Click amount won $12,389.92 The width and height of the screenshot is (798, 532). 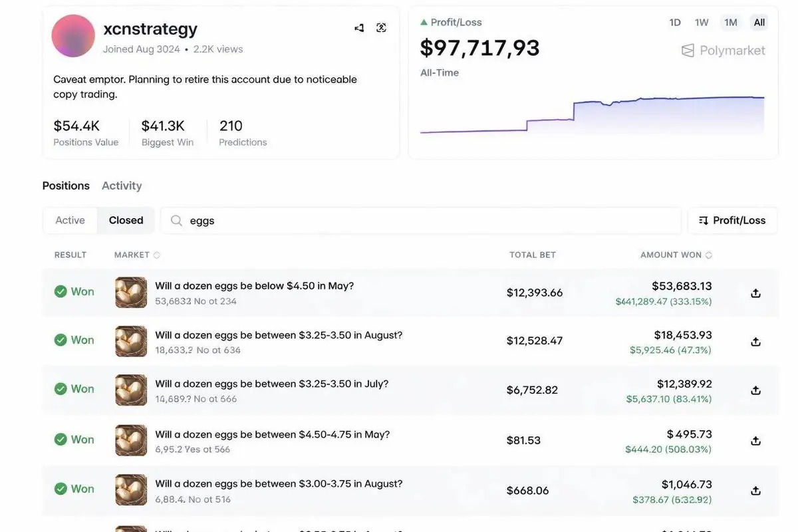pos(684,384)
